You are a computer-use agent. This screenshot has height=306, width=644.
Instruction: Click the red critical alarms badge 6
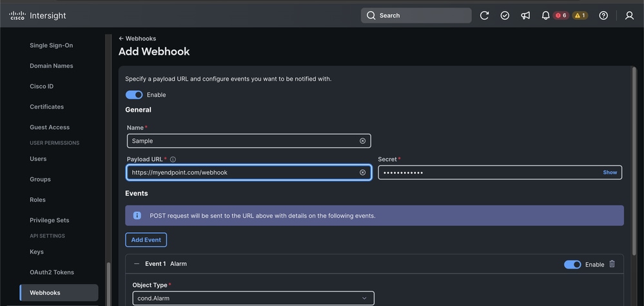tap(561, 15)
